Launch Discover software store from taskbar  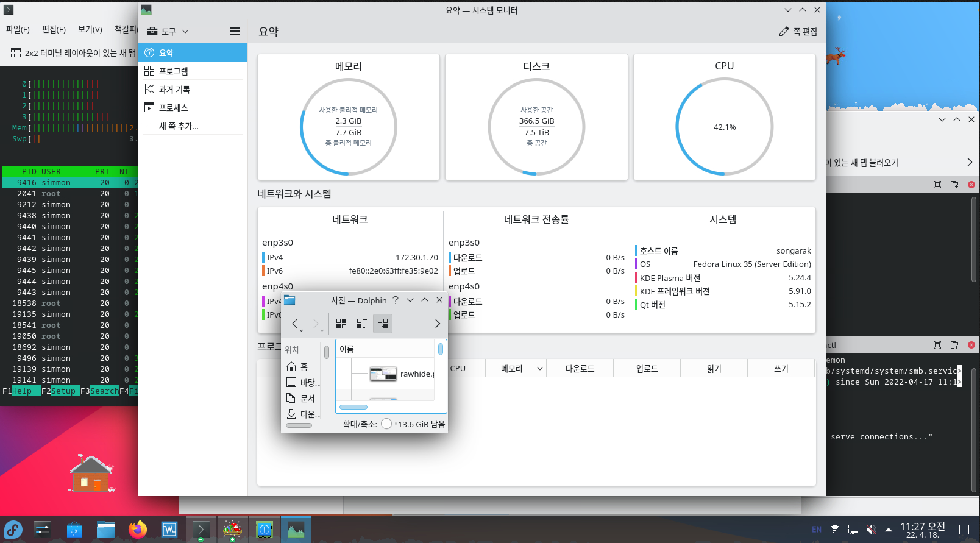click(74, 530)
